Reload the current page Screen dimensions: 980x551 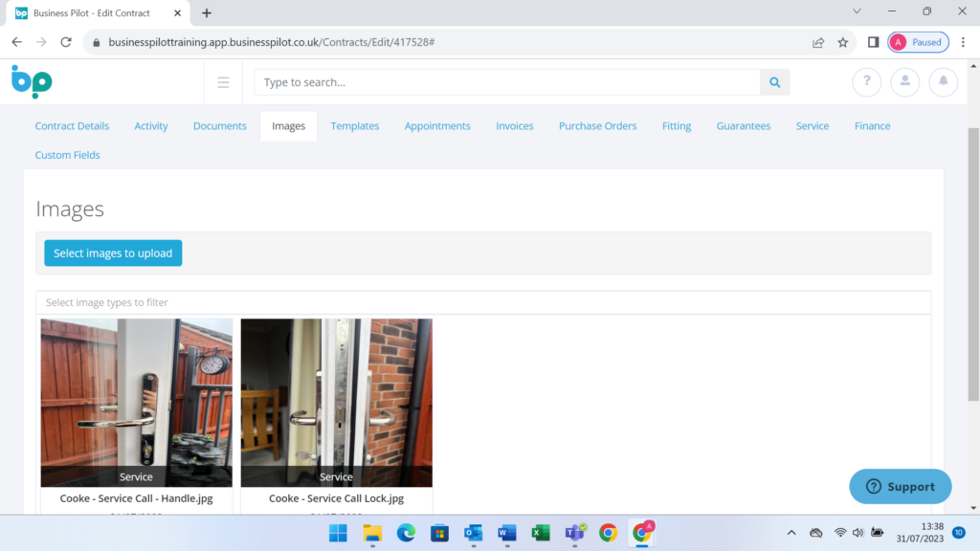(66, 42)
